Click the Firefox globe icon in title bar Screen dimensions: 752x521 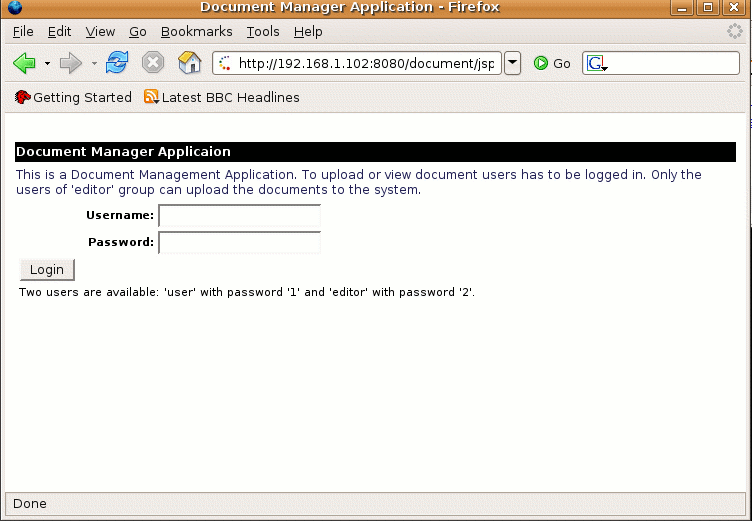click(x=15, y=7)
